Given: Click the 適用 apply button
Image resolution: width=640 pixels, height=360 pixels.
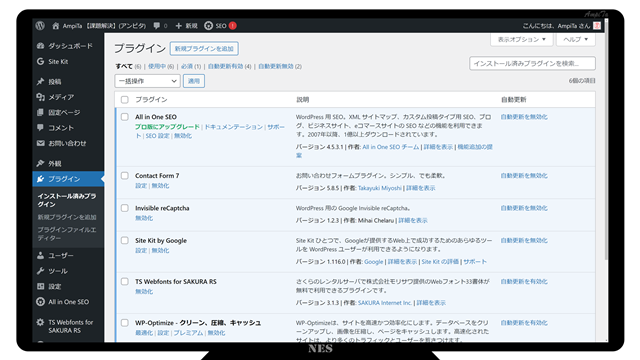Looking at the screenshot, I should 194,81.
